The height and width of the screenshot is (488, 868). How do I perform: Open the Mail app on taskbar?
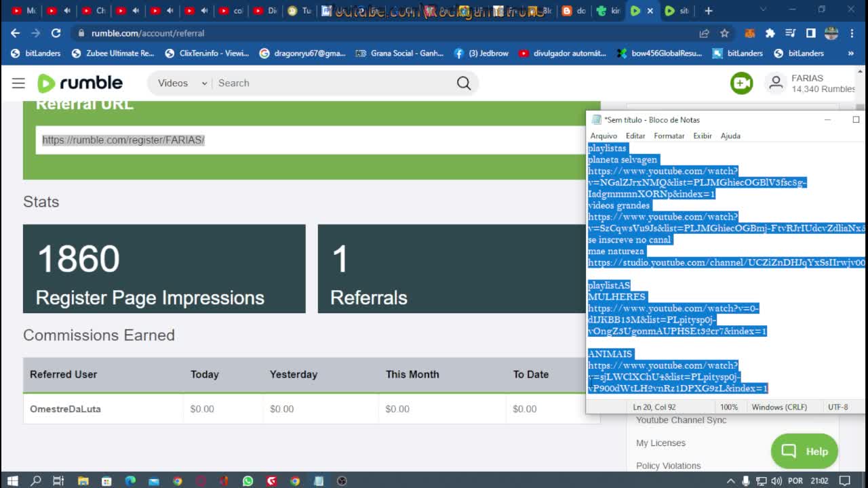point(153,481)
